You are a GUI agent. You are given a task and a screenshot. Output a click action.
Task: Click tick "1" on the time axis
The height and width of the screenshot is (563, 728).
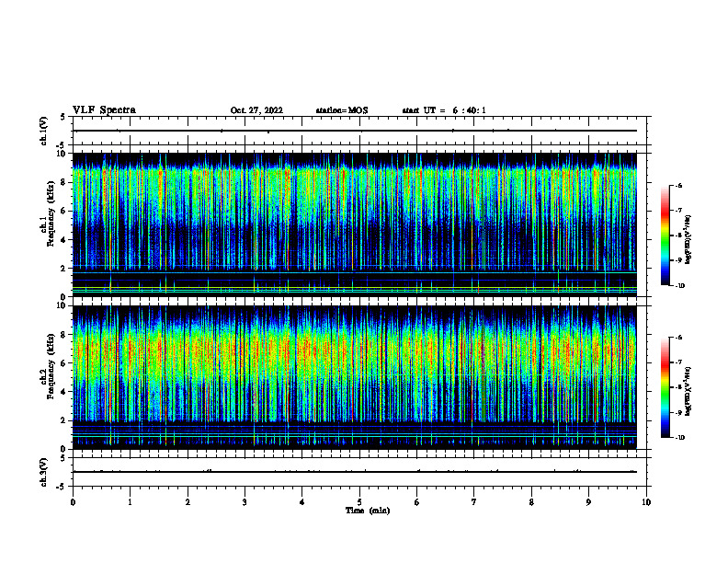click(130, 502)
